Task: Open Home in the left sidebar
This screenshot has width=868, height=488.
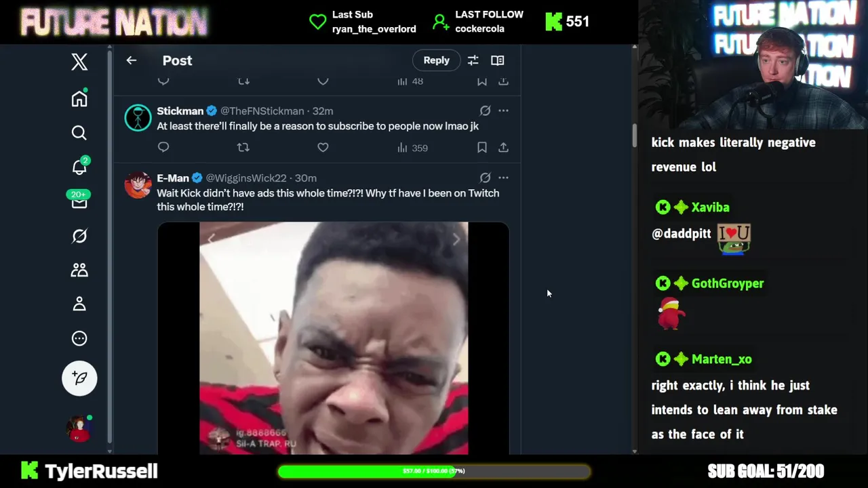Action: [79, 98]
